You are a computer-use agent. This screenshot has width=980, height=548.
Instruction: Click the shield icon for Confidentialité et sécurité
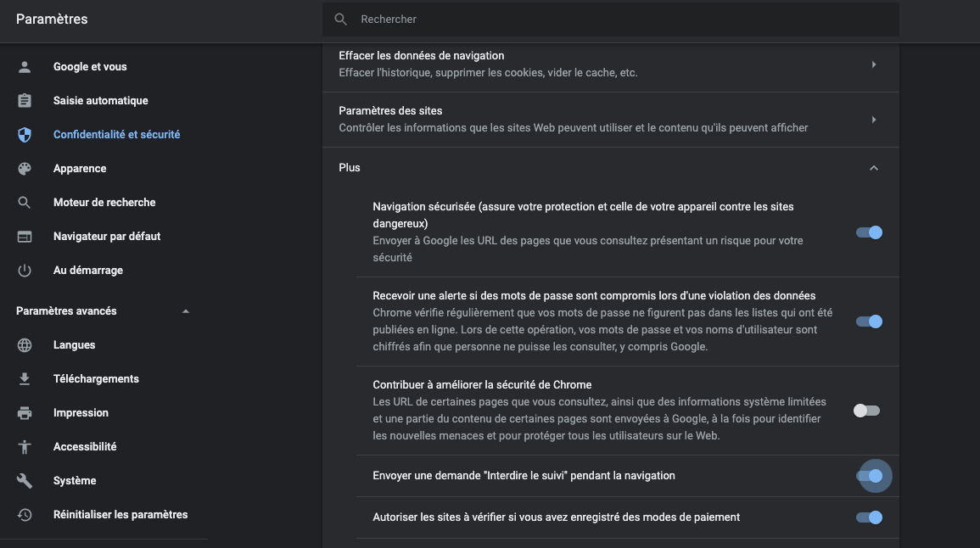pos(25,135)
